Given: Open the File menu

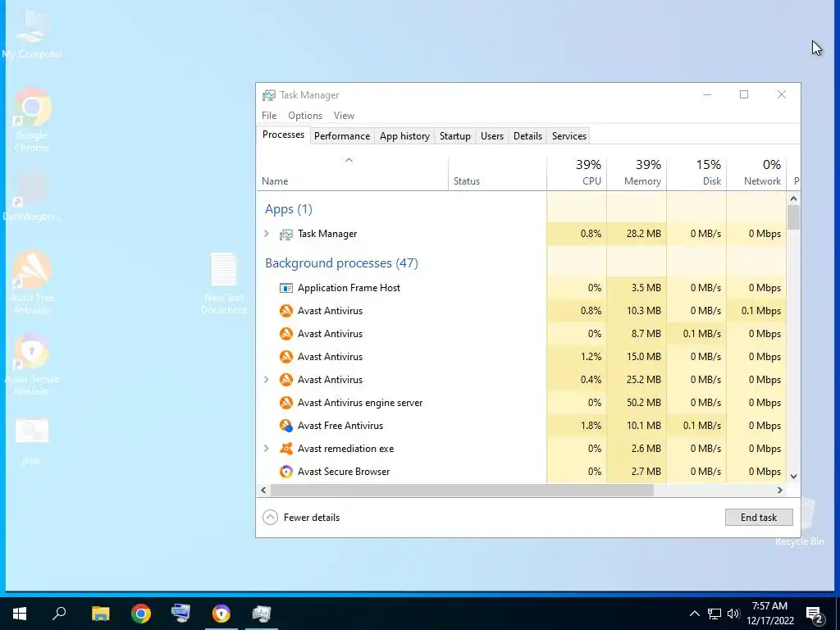Looking at the screenshot, I should tap(269, 116).
